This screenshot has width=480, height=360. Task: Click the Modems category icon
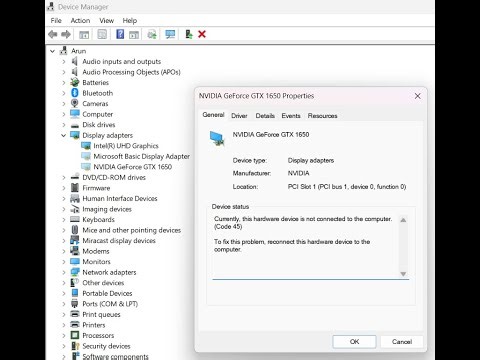[75, 251]
